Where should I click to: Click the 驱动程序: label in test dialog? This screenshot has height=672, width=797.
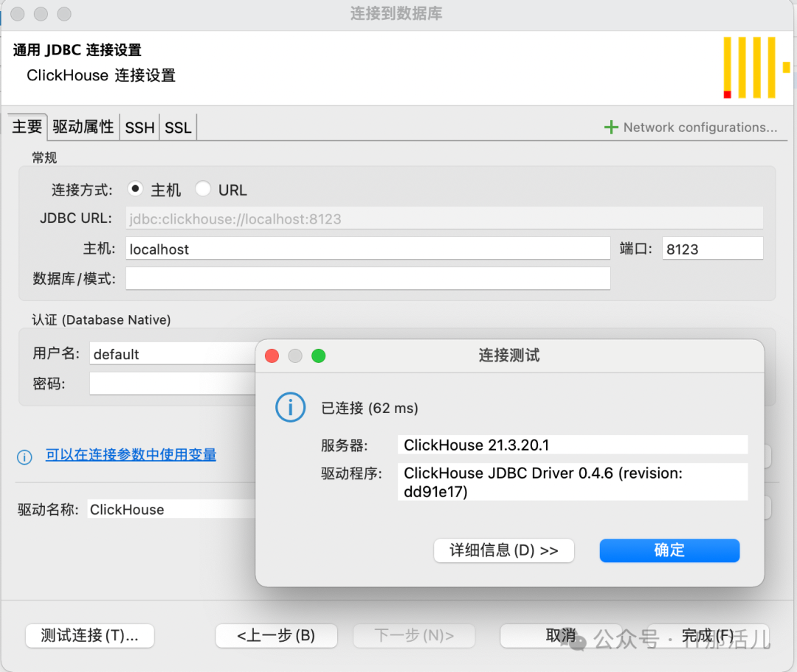click(351, 474)
